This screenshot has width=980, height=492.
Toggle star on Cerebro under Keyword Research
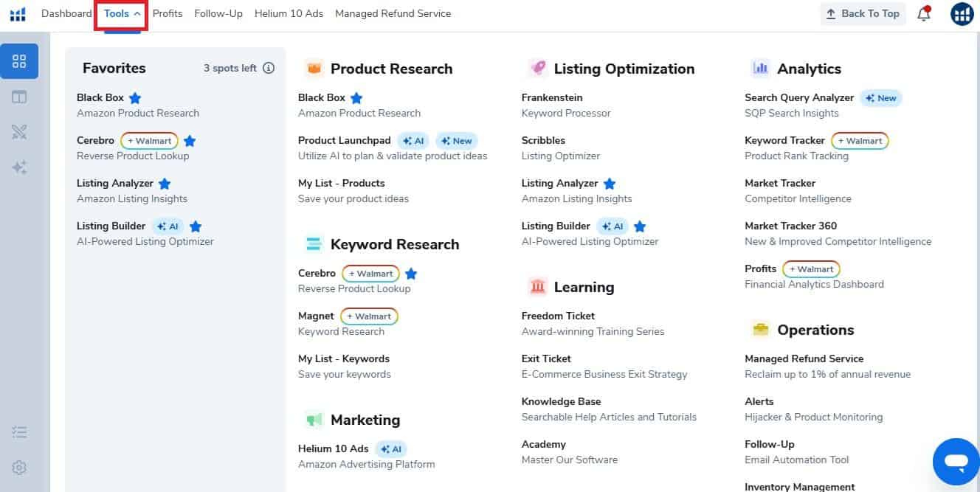point(411,274)
